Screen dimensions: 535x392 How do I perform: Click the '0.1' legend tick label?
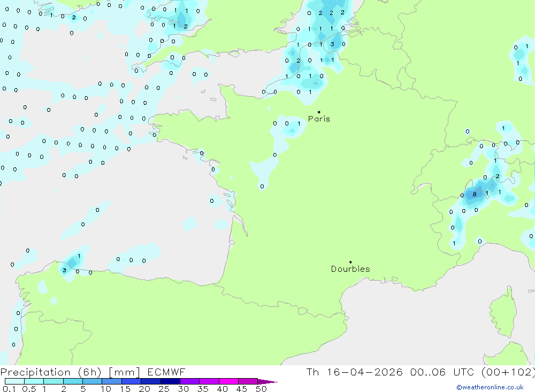(9, 389)
